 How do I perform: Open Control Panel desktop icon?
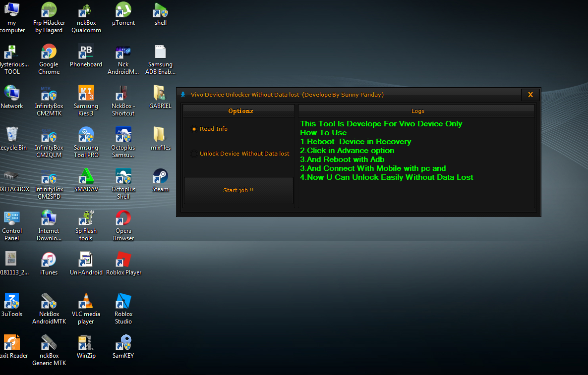pos(11,225)
